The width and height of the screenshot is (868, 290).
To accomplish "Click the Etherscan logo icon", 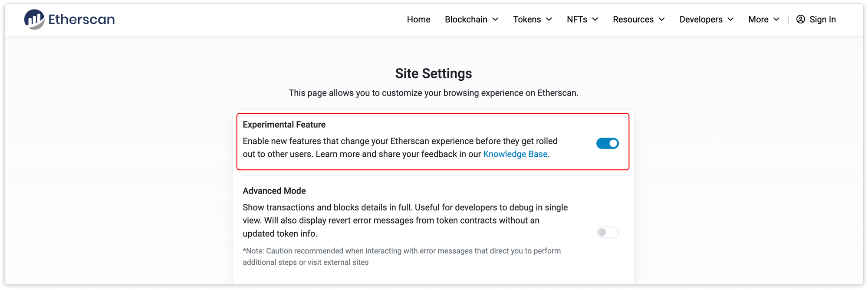I will [x=34, y=20].
